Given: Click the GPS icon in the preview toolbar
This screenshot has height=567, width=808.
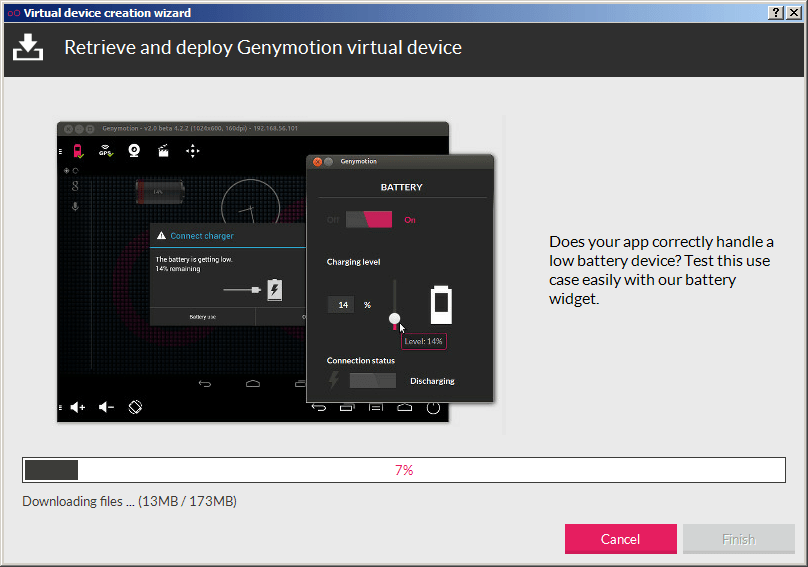Looking at the screenshot, I should (106, 151).
